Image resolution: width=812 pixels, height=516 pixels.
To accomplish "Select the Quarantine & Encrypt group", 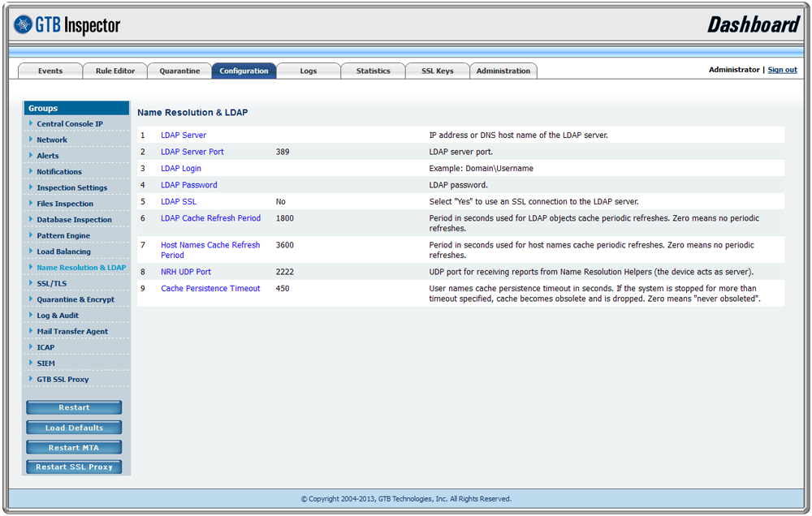I will 76,299.
